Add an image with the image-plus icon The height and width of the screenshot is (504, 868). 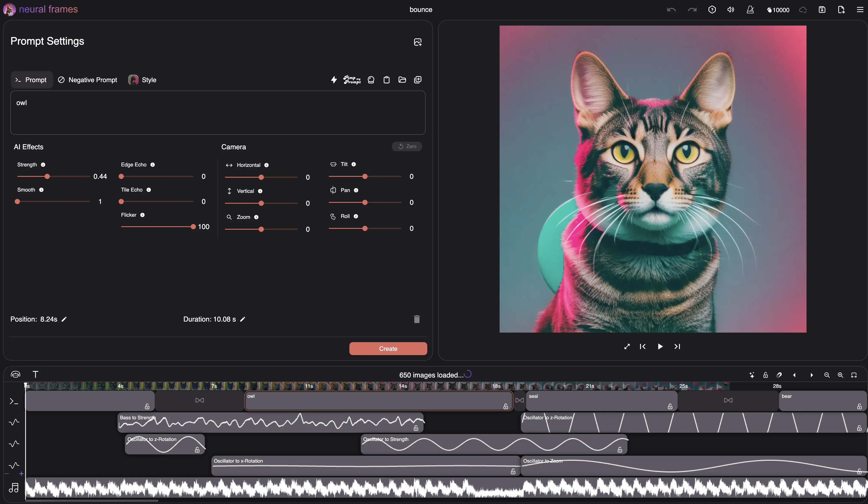418,42
